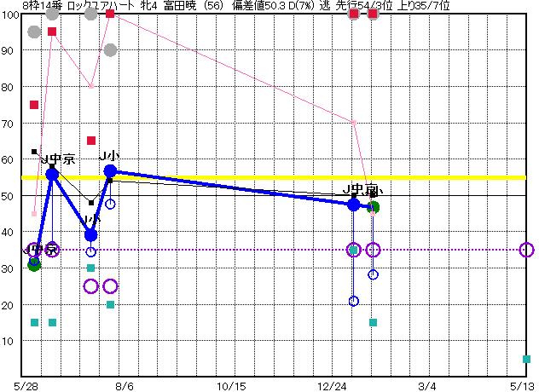Image resolution: width=539 pixels, height=392 pixels.
Task: Click the 10/15 date label on x-axis
Action: (x=231, y=384)
